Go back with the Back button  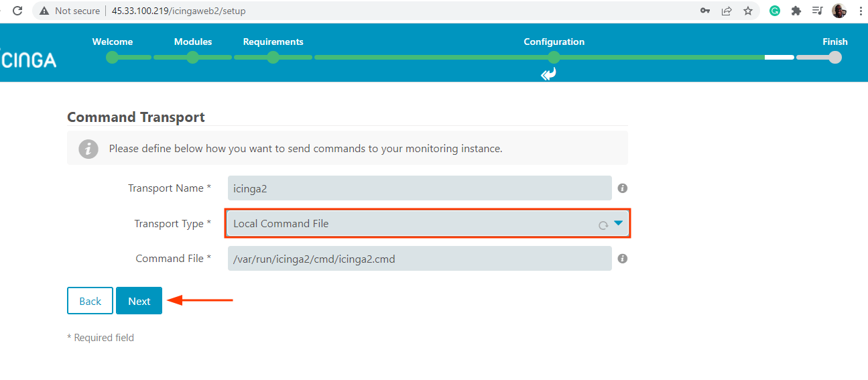[90, 301]
